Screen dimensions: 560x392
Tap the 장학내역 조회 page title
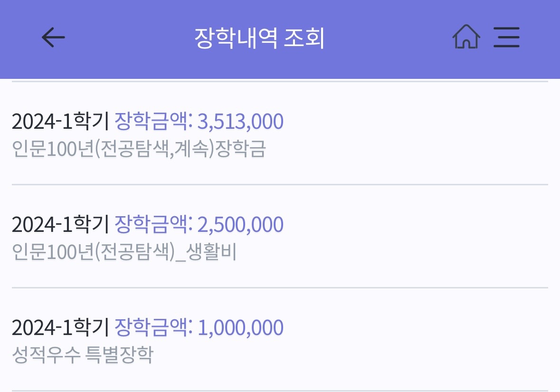tap(259, 38)
